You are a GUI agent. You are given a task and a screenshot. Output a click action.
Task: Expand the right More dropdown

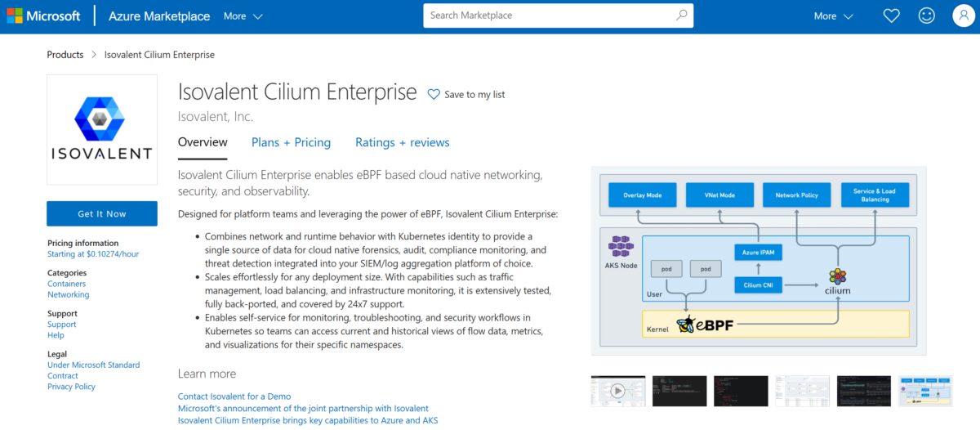[x=834, y=16]
